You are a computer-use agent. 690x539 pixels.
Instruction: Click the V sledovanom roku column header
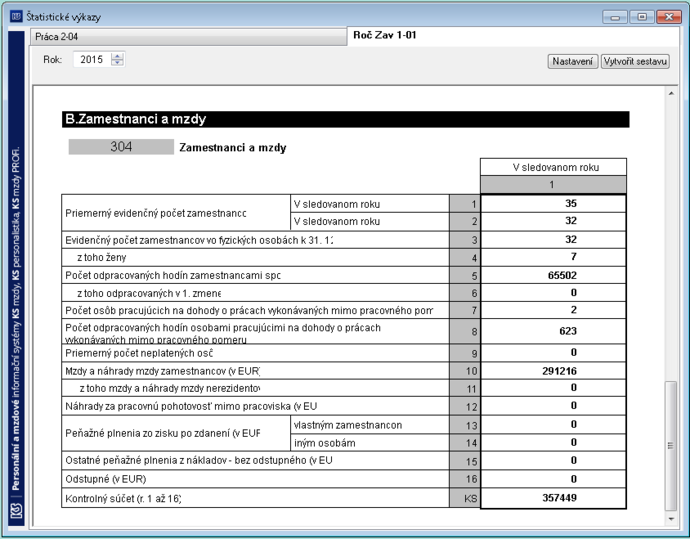click(x=554, y=167)
